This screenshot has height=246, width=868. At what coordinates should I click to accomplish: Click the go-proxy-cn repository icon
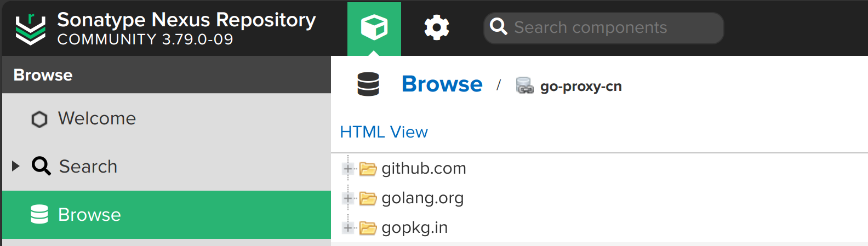[x=524, y=85]
